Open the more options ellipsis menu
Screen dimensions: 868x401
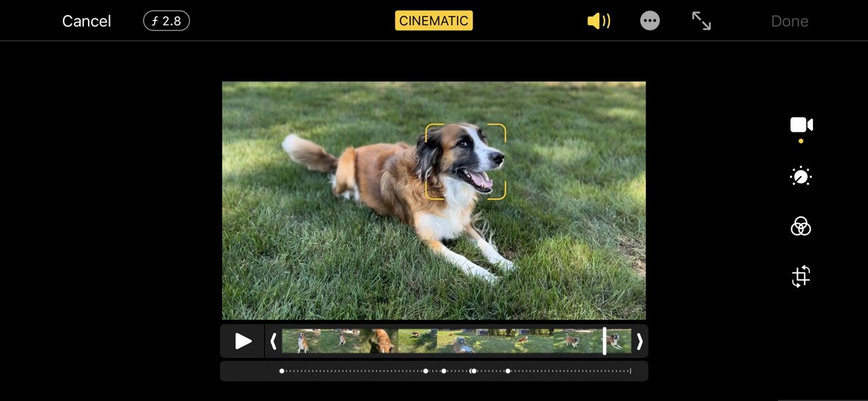(x=650, y=21)
